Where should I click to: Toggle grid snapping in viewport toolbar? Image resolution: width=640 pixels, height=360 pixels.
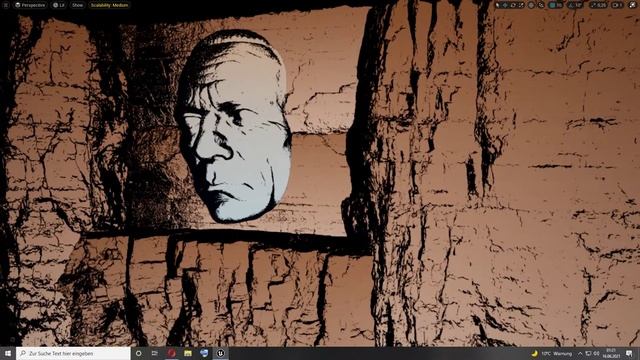pos(552,5)
